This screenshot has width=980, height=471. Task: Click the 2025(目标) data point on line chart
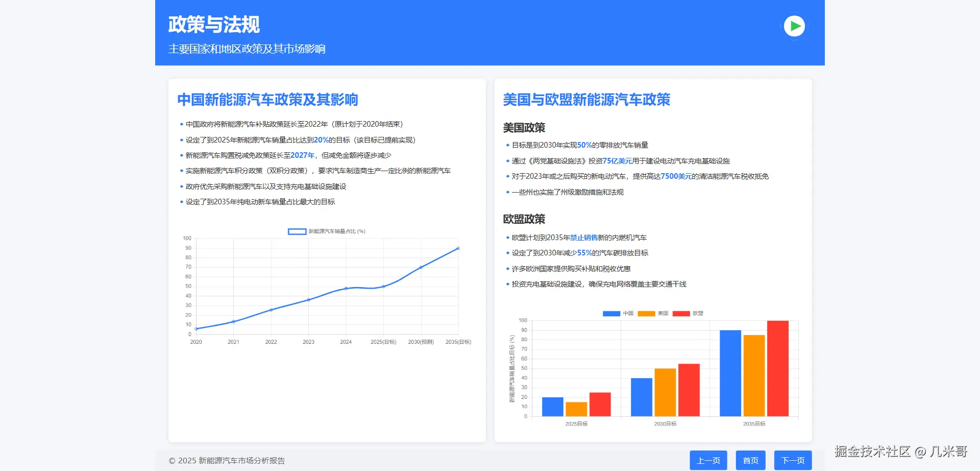pyautogui.click(x=383, y=287)
